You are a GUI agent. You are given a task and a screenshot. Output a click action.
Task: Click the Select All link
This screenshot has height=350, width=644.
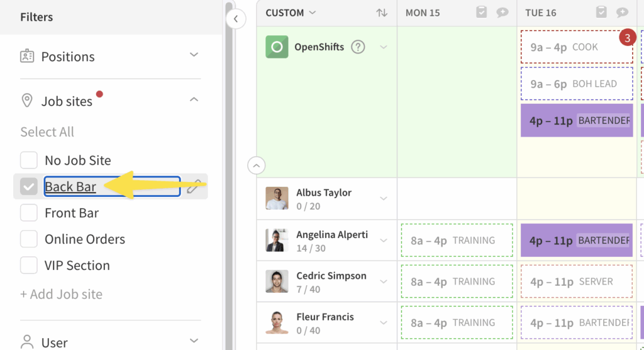[x=47, y=132]
